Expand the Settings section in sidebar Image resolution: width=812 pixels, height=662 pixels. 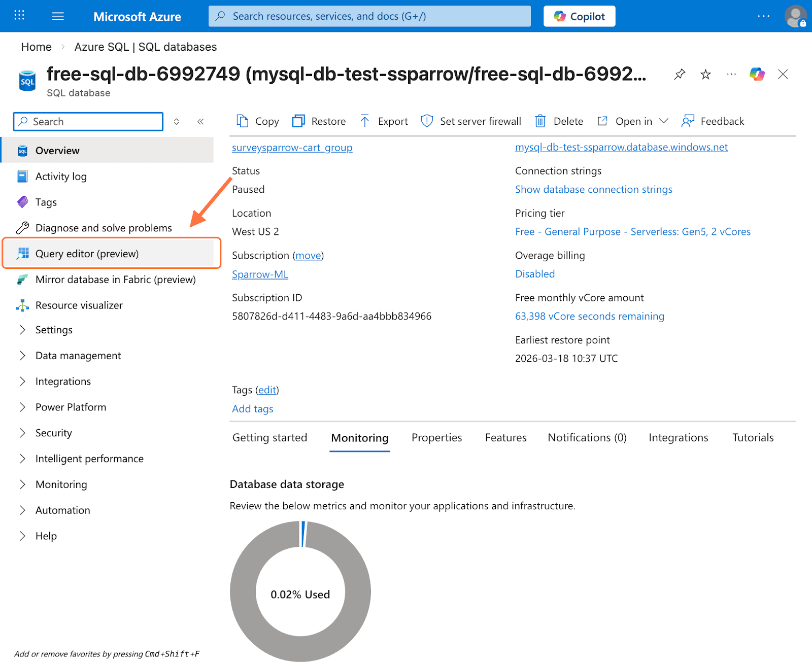pyautogui.click(x=54, y=330)
